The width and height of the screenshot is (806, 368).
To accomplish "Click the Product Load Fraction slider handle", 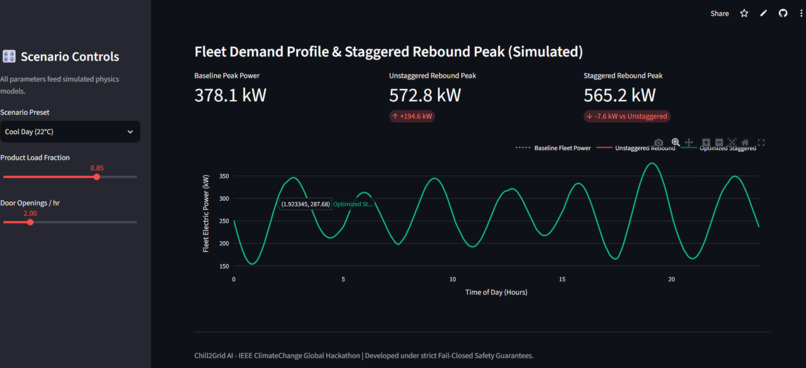I will pyautogui.click(x=97, y=177).
